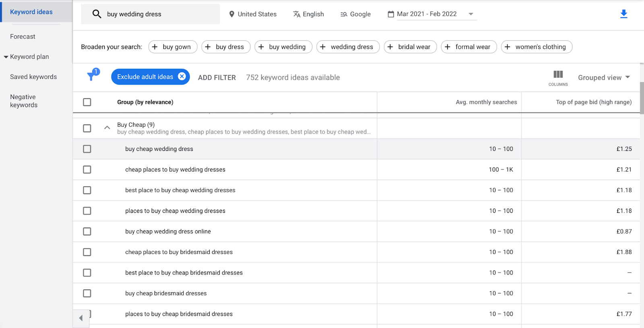The height and width of the screenshot is (328, 644).
Task: Click the £0.87 bid value
Action: [624, 231]
